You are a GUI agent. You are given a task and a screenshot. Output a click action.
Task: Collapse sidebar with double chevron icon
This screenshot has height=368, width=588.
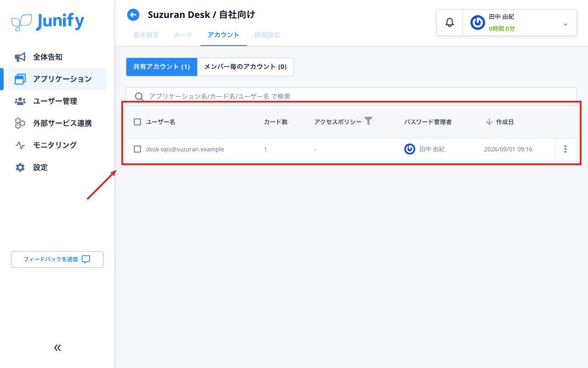[x=57, y=348]
